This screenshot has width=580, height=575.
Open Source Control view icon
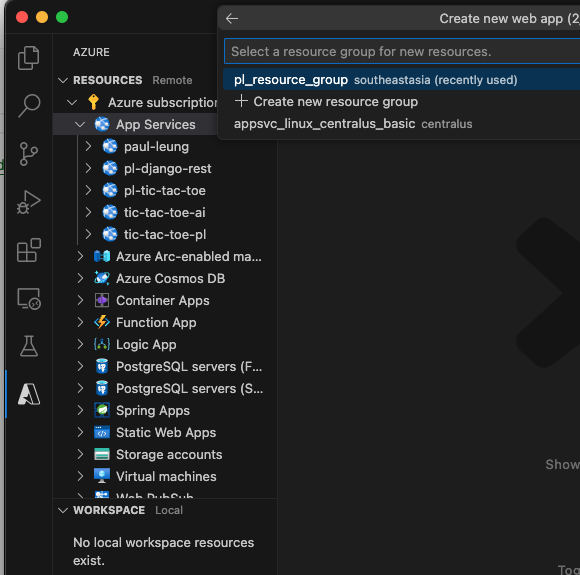tap(28, 154)
